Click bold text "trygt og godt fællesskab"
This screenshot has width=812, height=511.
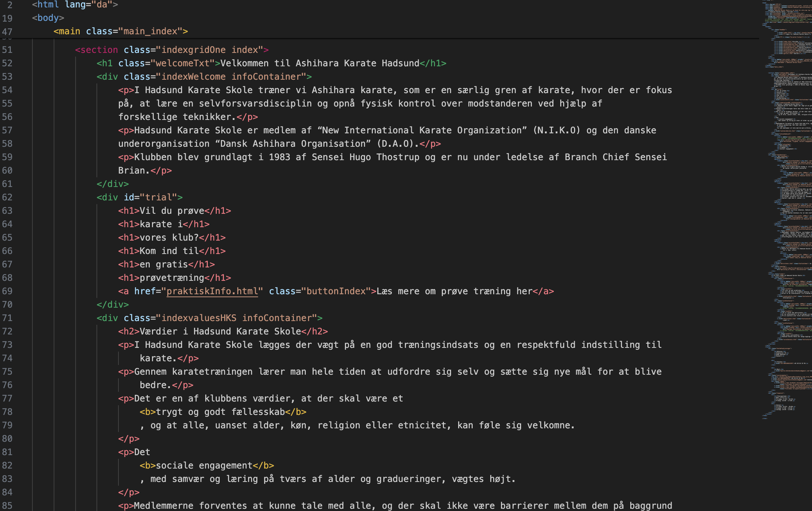221,412
